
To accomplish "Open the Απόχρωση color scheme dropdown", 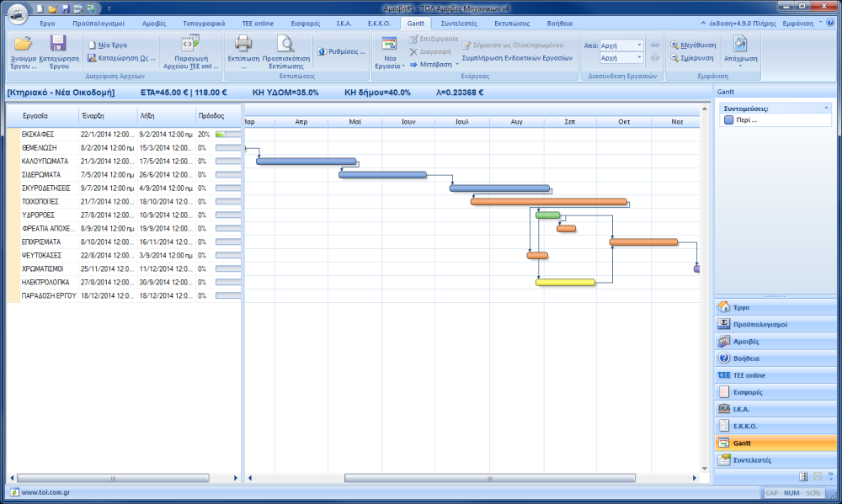I will [740, 52].
